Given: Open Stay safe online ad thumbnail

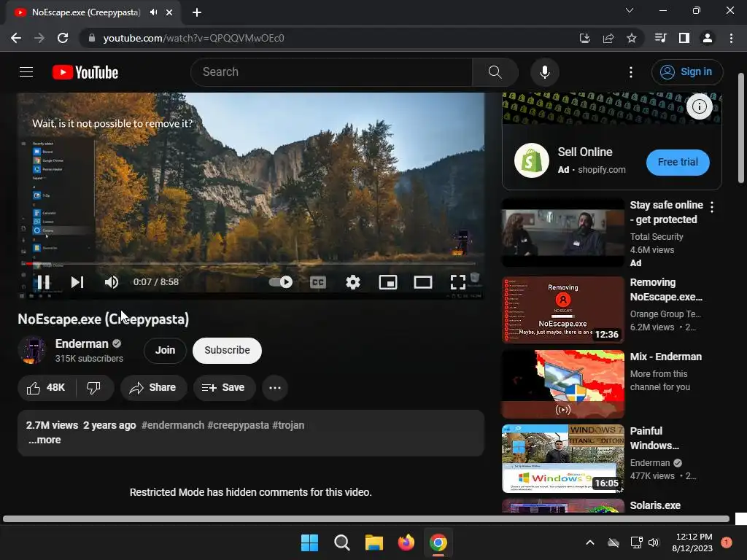Looking at the screenshot, I should pos(563,233).
